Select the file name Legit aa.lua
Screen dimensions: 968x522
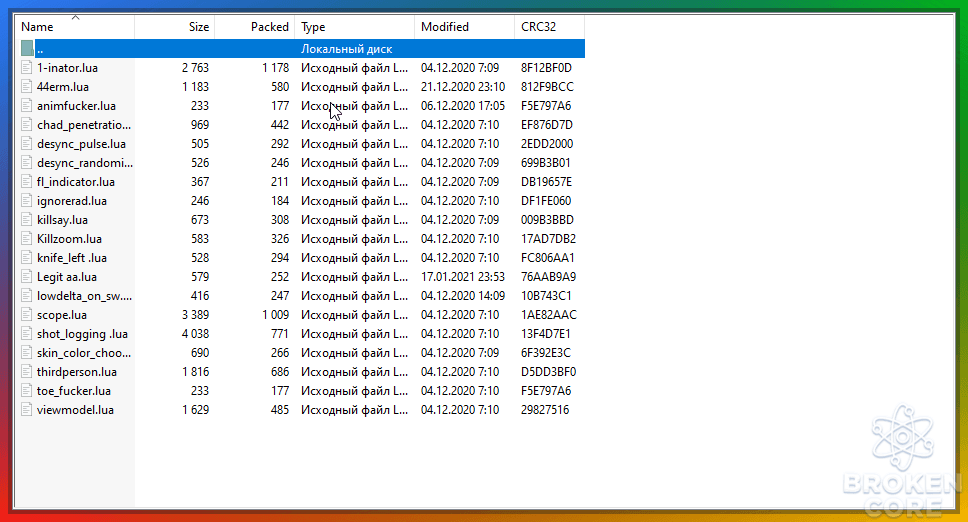(x=67, y=277)
